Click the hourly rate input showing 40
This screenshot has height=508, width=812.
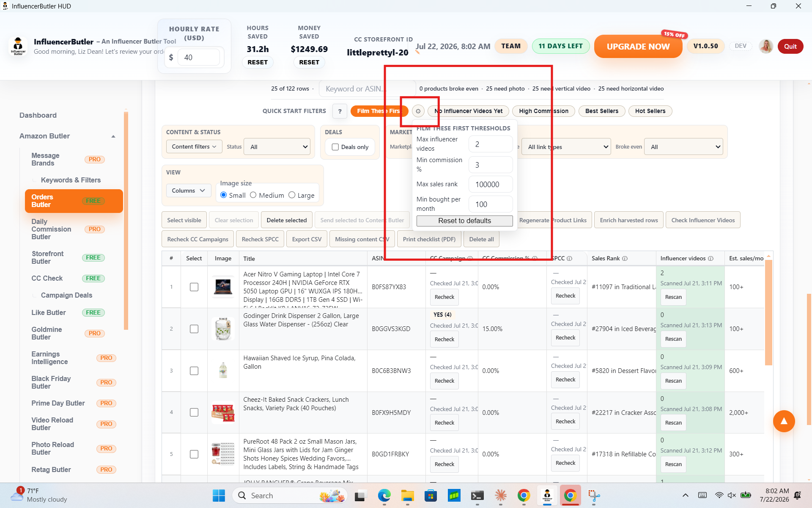coord(199,58)
